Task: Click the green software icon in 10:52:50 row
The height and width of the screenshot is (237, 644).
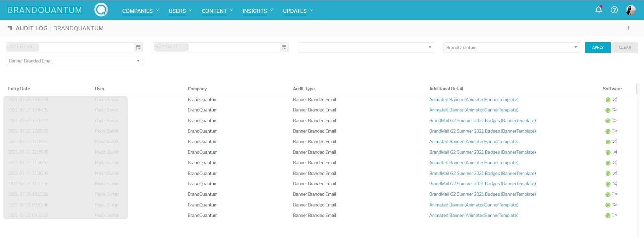Action: 608,195
